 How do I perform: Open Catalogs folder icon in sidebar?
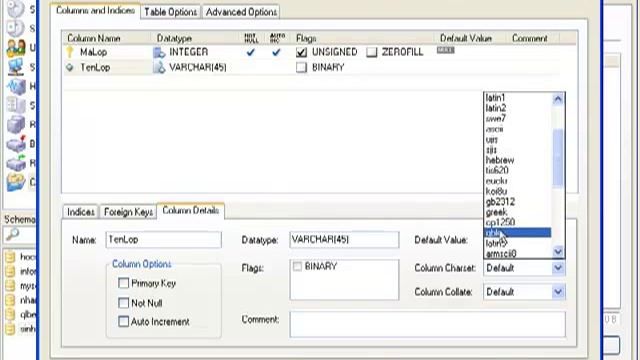pyautogui.click(x=16, y=182)
